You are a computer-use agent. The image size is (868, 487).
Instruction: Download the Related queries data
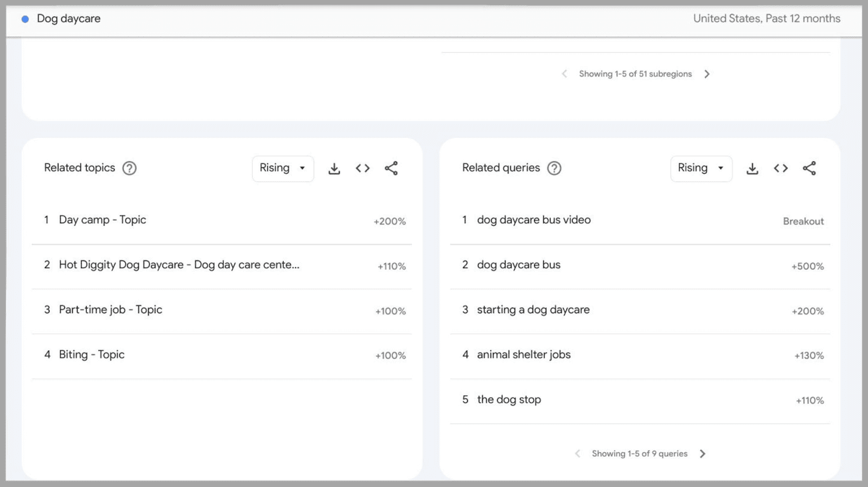[752, 169]
